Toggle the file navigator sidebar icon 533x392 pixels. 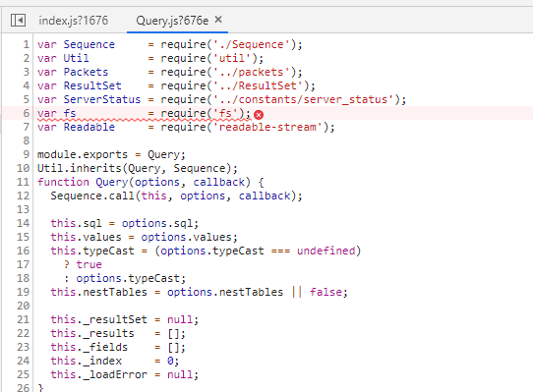(x=18, y=21)
